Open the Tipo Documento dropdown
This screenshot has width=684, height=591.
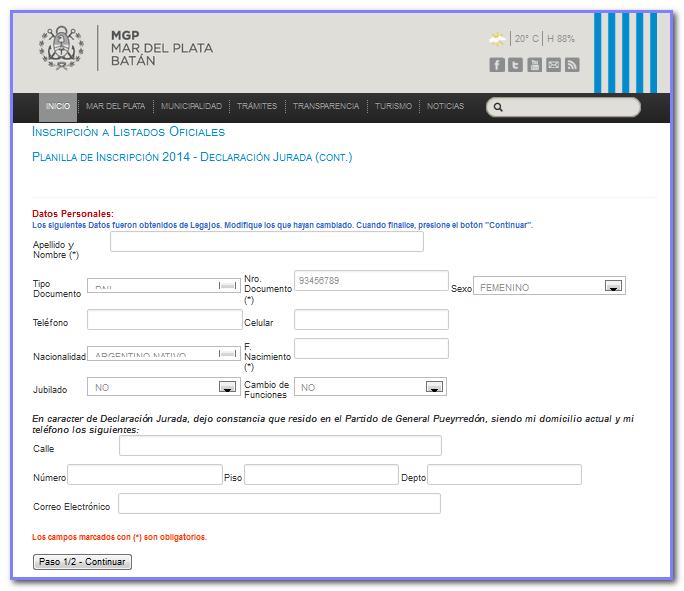click(228, 286)
